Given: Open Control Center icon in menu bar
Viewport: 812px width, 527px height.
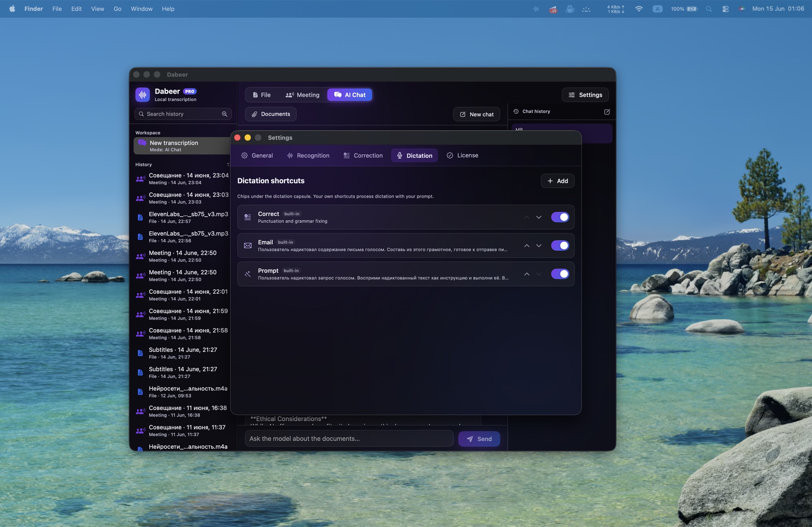Looking at the screenshot, I should (x=725, y=9).
